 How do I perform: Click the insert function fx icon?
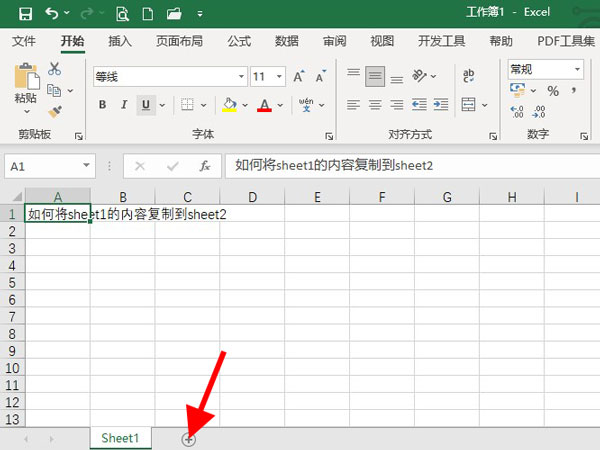click(205, 166)
